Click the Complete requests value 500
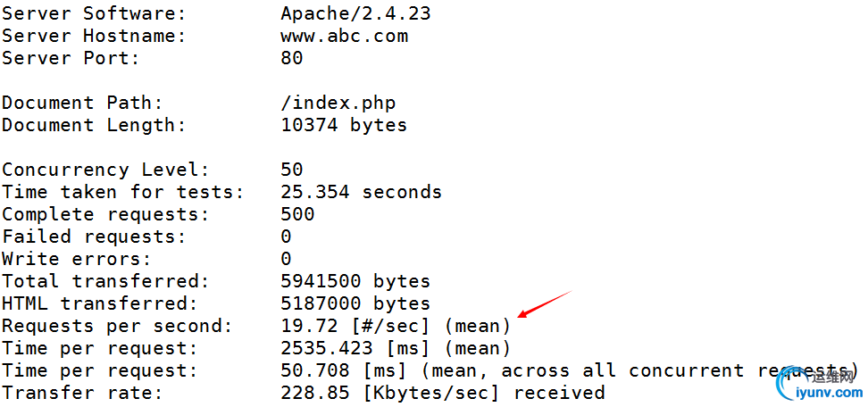The width and height of the screenshot is (868, 407). coord(297,214)
